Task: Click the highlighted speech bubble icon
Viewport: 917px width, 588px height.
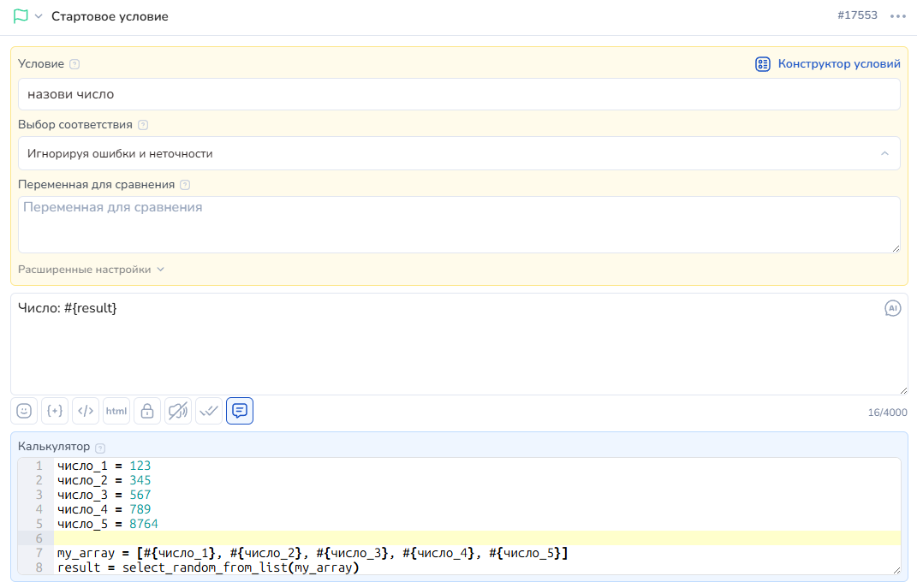Action: (x=240, y=411)
